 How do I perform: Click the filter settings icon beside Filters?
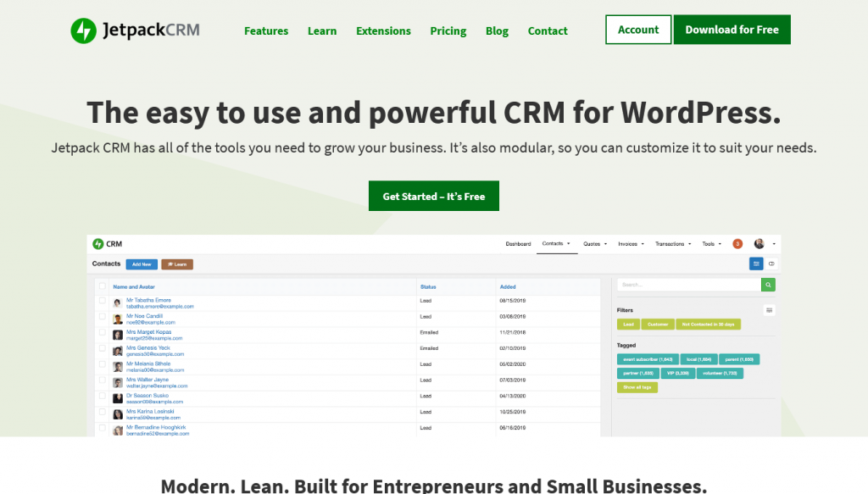[769, 310]
